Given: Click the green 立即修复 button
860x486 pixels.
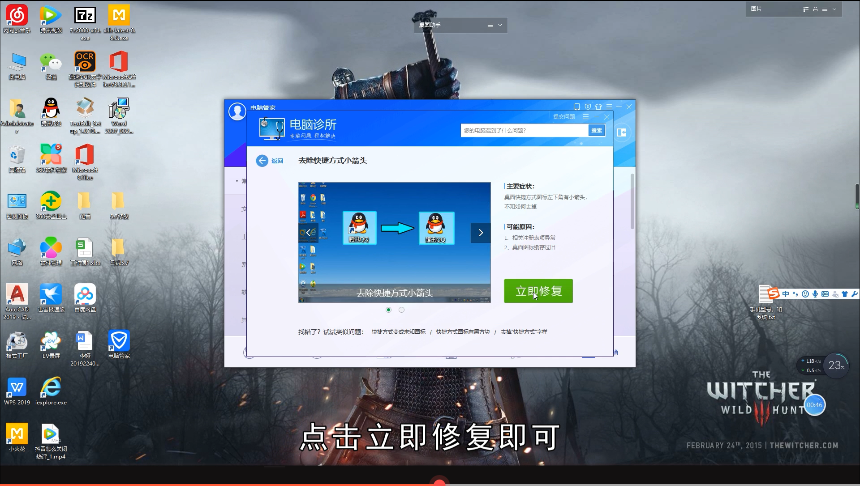Looking at the screenshot, I should (x=538, y=291).
